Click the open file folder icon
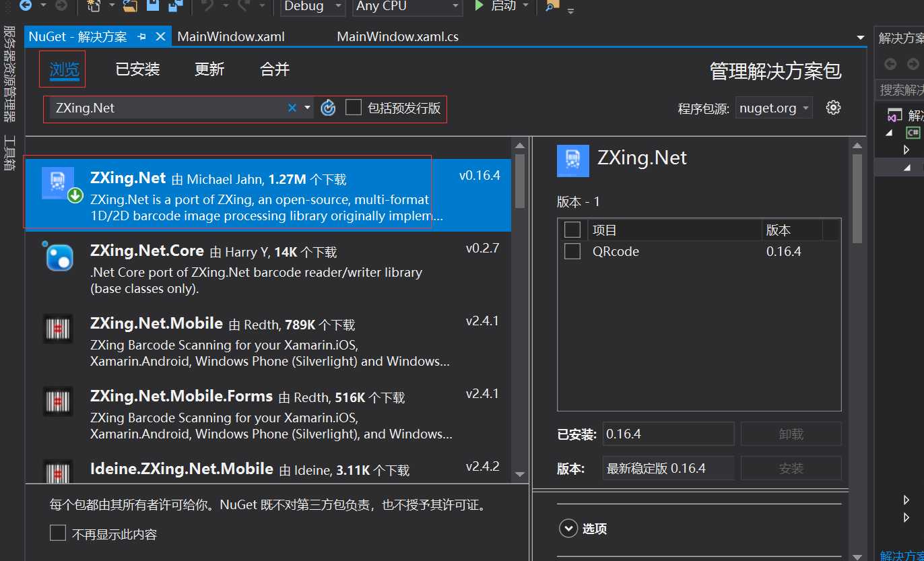This screenshot has height=561, width=924. tap(130, 6)
